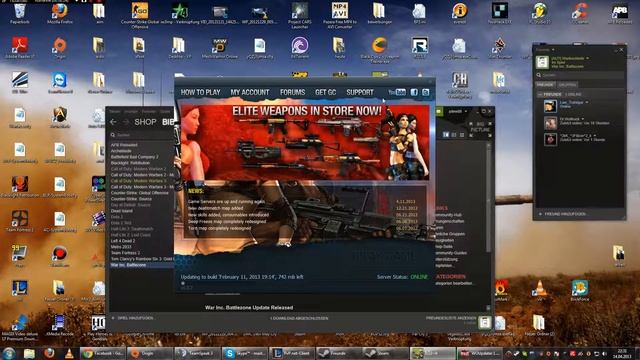This screenshot has width=640, height=360.
Task: Switch to GRUPPEN tab in Friends window
Action: 567,84
